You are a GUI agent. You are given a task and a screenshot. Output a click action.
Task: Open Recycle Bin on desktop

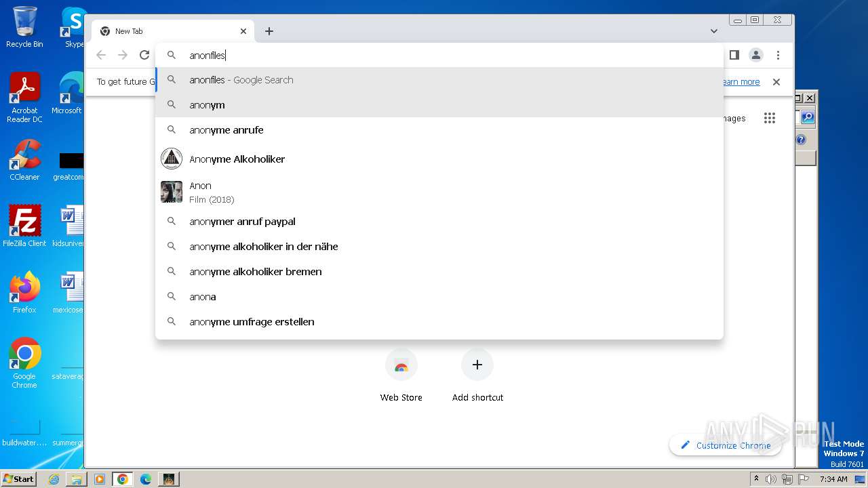(x=25, y=27)
